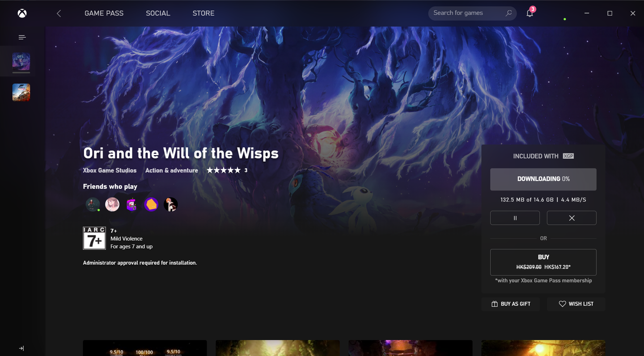Maximize the Xbox app window

(610, 13)
